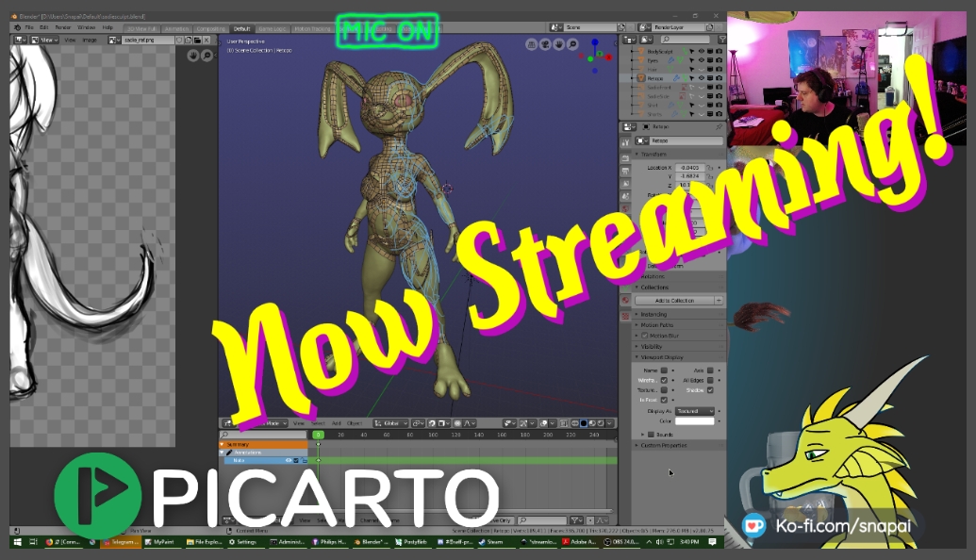Open the File menu
The width and height of the screenshot is (976, 560).
coord(29,27)
